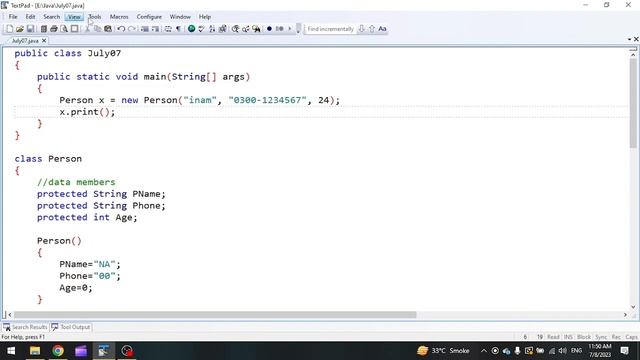Click the Copy toolbar icon
The height and width of the screenshot is (360, 640).
click(x=98, y=29)
